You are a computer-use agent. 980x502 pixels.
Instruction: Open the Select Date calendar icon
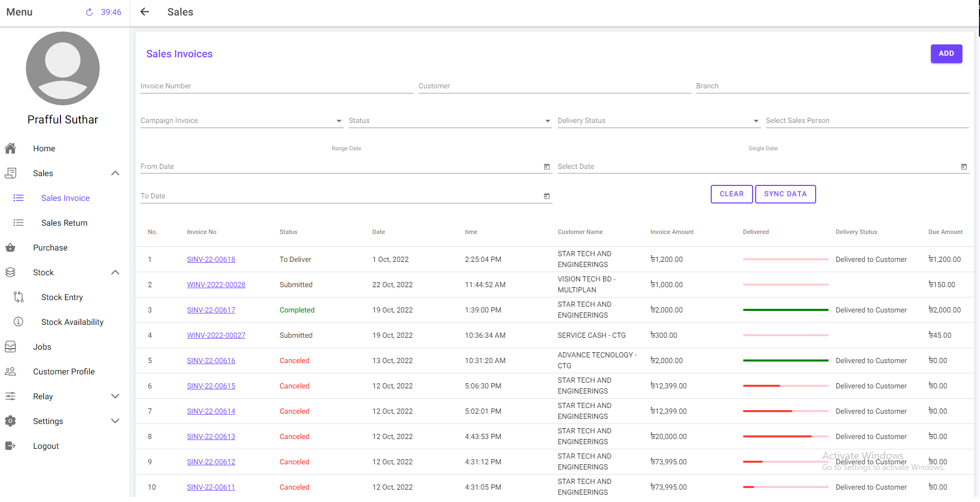(963, 166)
